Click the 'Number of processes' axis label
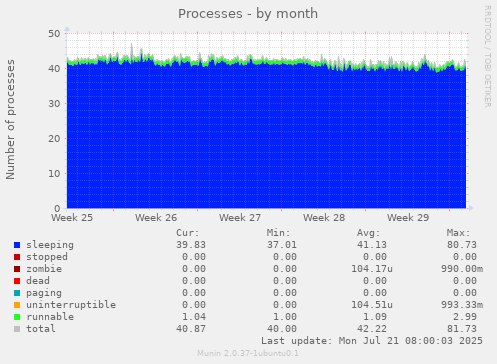This screenshot has height=364, width=497. [x=10, y=119]
